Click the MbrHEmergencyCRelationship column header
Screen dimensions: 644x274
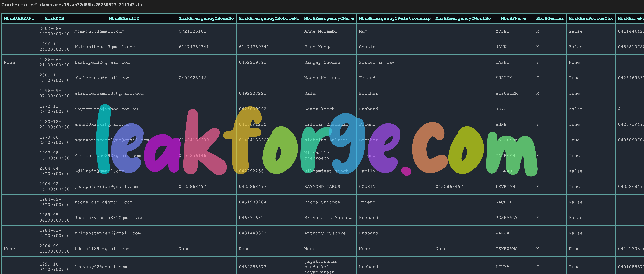(395, 19)
